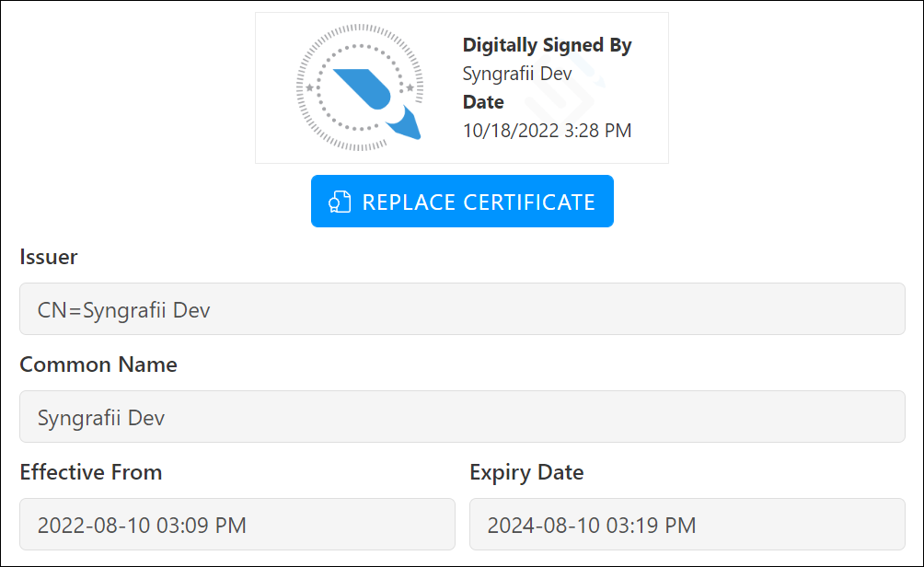Click the signing timestamp 10/18/2022 3:28 PM
Viewport: 924px width, 567px height.
tap(547, 131)
